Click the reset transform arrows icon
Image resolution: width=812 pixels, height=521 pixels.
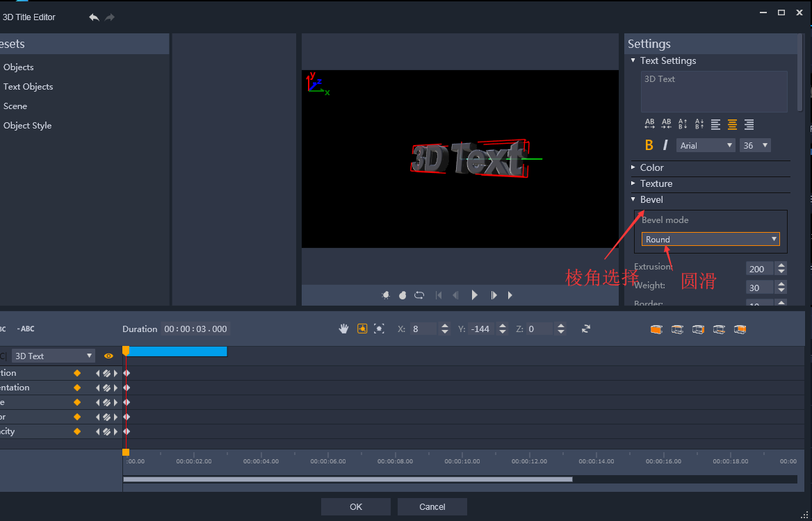click(x=586, y=329)
